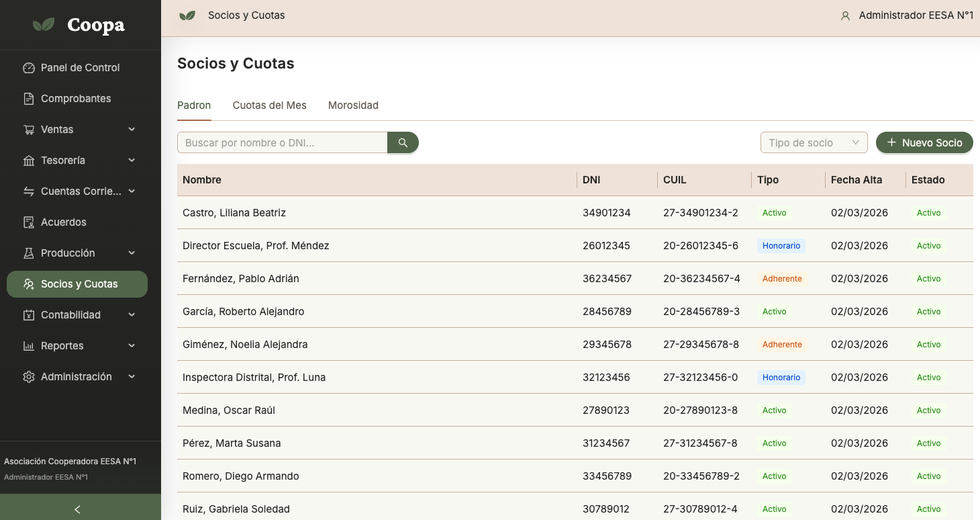Select the row Pérez, Marta Susana

[575, 443]
